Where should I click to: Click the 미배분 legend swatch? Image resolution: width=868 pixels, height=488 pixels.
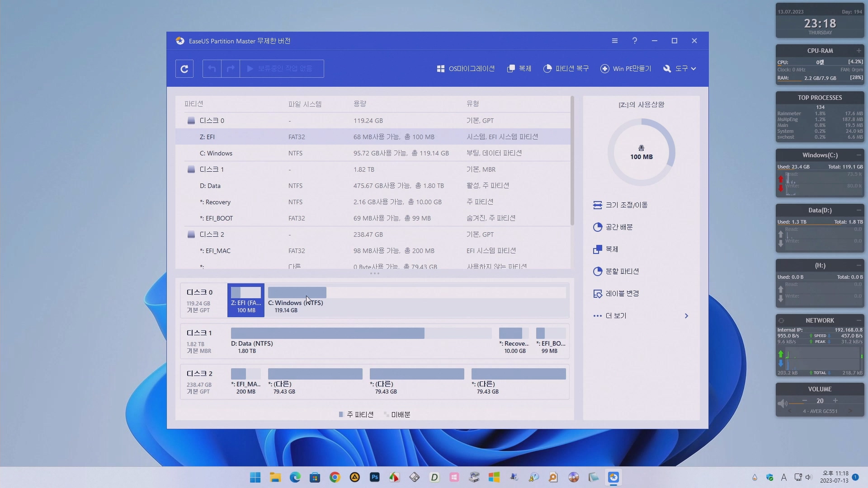[x=386, y=414]
